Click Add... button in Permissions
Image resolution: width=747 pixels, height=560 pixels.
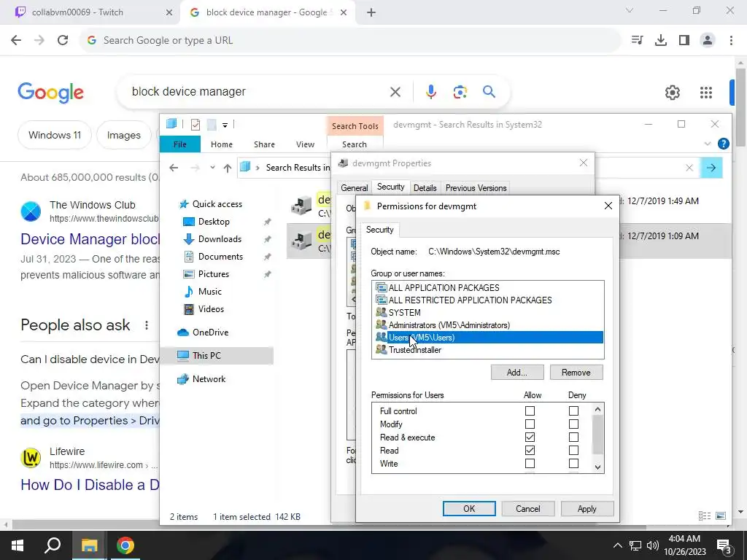[x=517, y=373]
